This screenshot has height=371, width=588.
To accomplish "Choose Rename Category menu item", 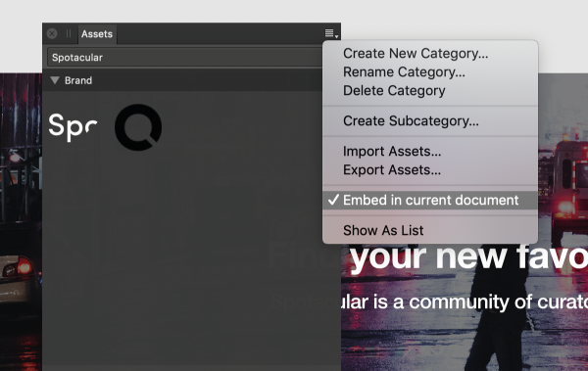I will (x=404, y=72).
